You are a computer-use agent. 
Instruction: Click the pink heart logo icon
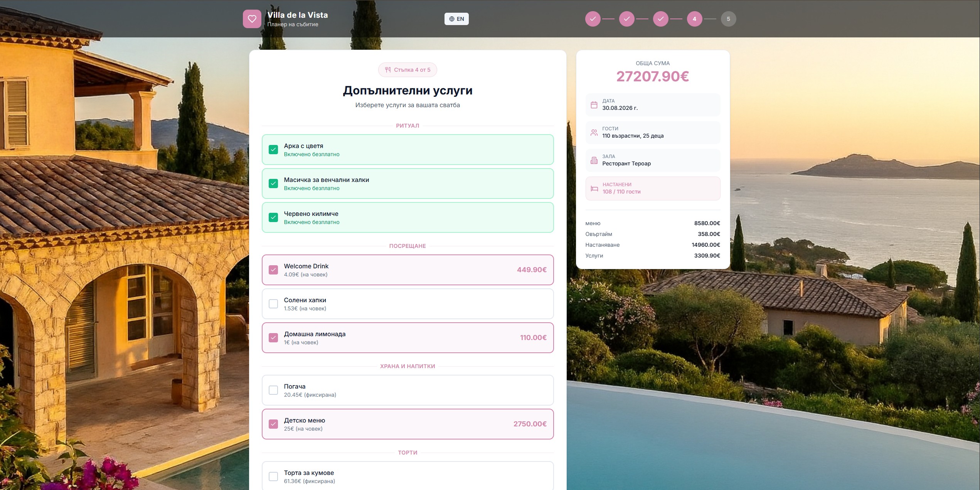tap(252, 19)
